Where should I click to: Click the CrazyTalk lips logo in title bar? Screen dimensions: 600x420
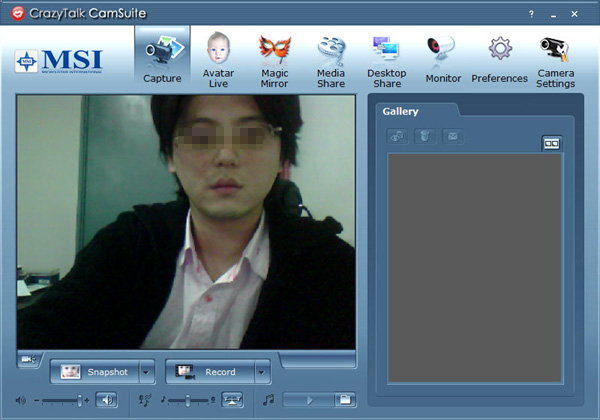(x=18, y=13)
